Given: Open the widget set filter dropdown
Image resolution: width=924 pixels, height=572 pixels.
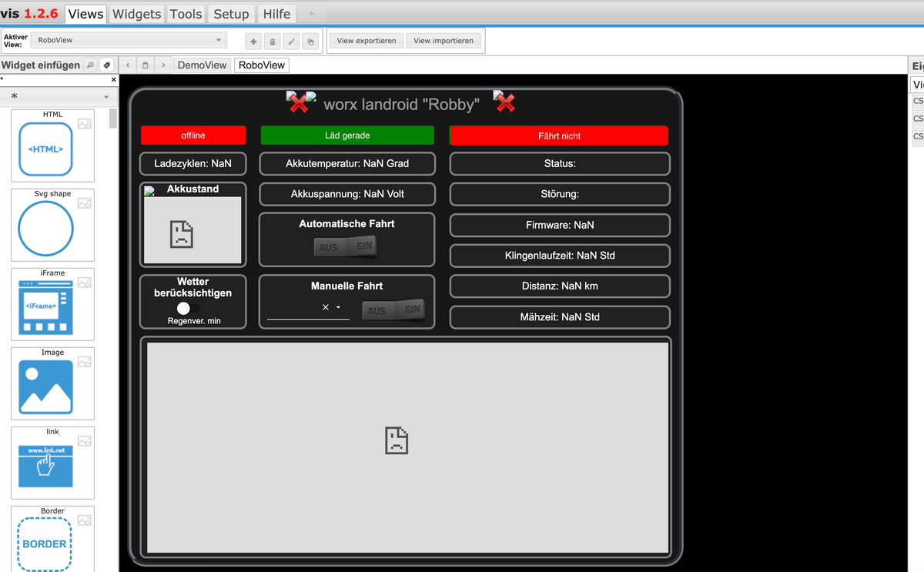Looking at the screenshot, I should (59, 97).
